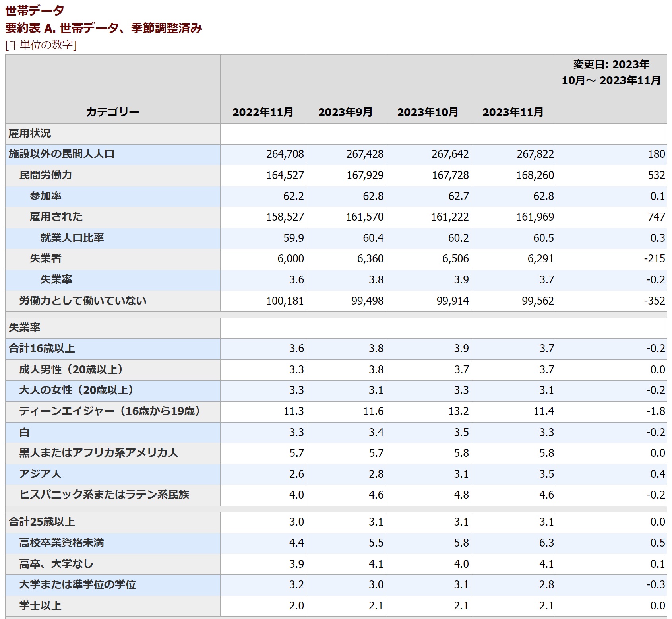Click the 参加率 row label
The image size is (672, 619).
pos(45,196)
